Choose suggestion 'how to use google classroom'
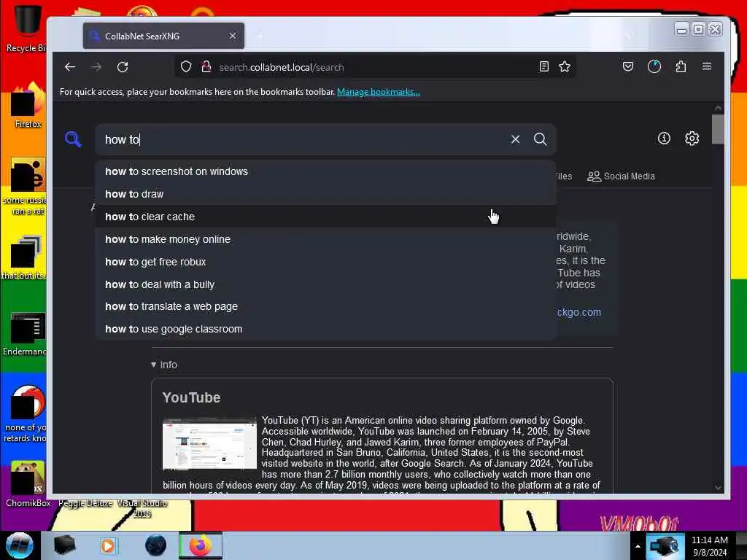The width and height of the screenshot is (747, 560). coord(325,329)
